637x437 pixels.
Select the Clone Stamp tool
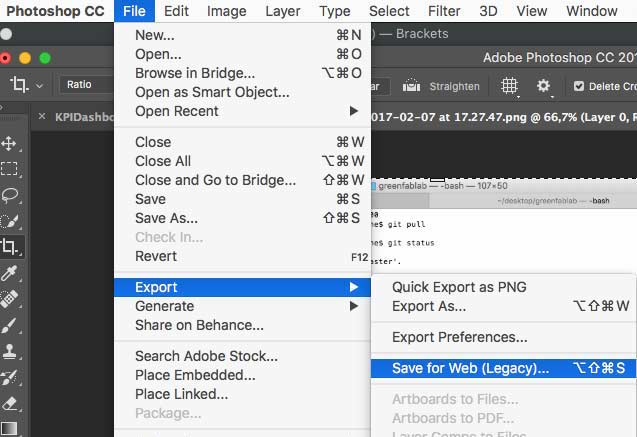tap(10, 351)
